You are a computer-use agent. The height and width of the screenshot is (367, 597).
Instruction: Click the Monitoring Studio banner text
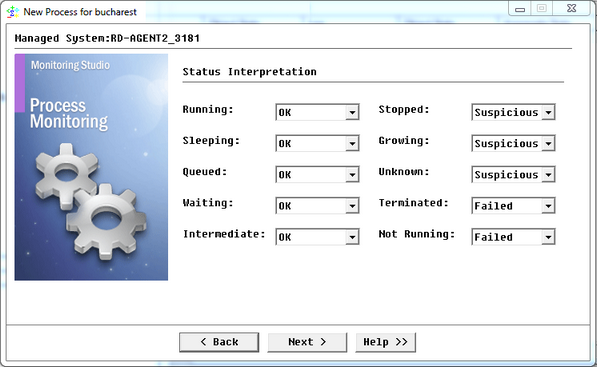[x=70, y=65]
